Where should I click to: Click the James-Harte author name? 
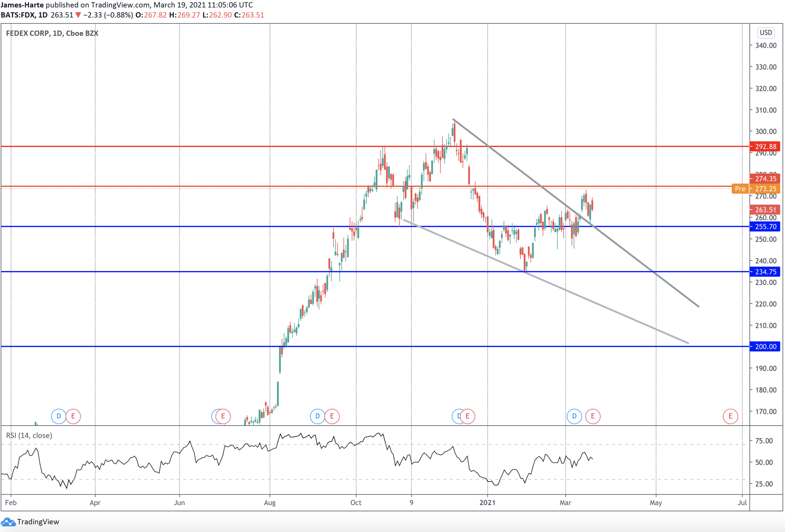pos(22,5)
